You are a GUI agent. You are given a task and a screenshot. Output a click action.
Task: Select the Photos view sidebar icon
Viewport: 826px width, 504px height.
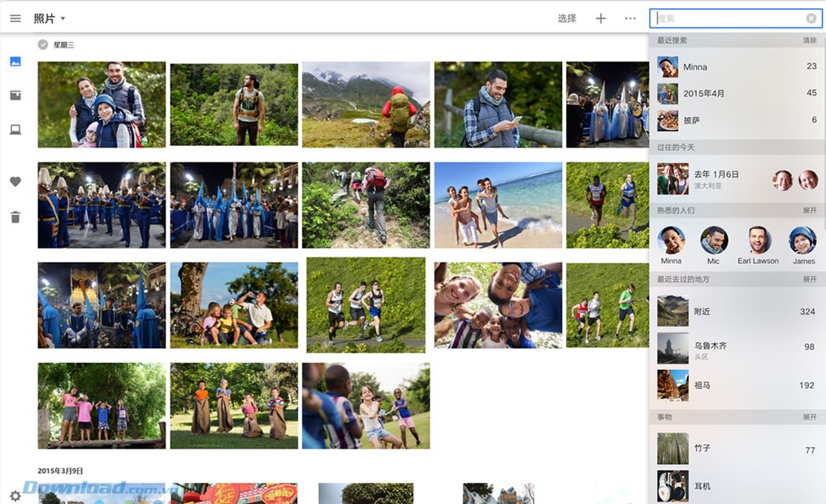[15, 62]
